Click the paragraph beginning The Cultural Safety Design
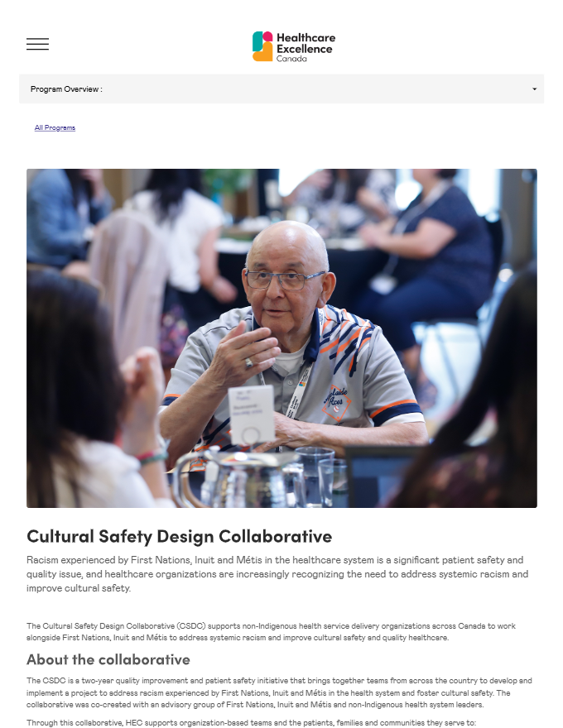This screenshot has height=728, width=563. click(271, 631)
